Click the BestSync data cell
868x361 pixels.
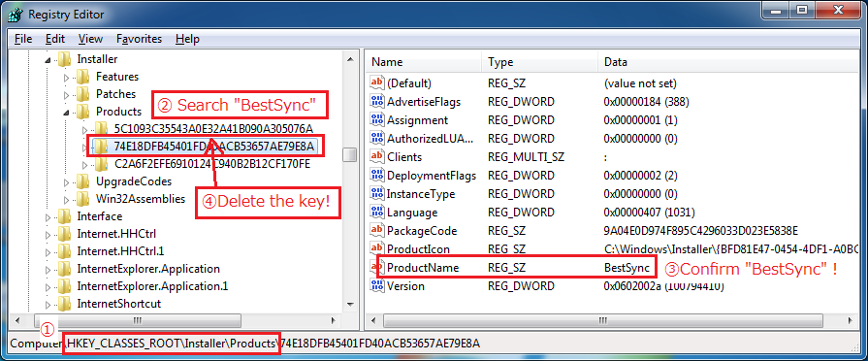[627, 268]
